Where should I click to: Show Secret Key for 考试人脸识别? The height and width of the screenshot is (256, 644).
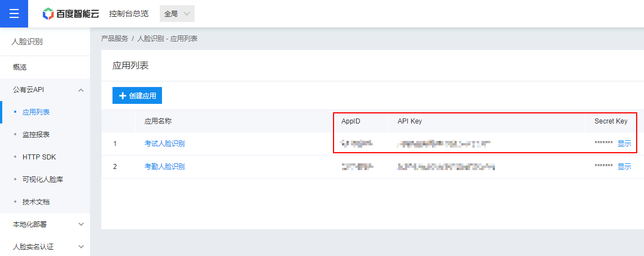click(x=624, y=144)
